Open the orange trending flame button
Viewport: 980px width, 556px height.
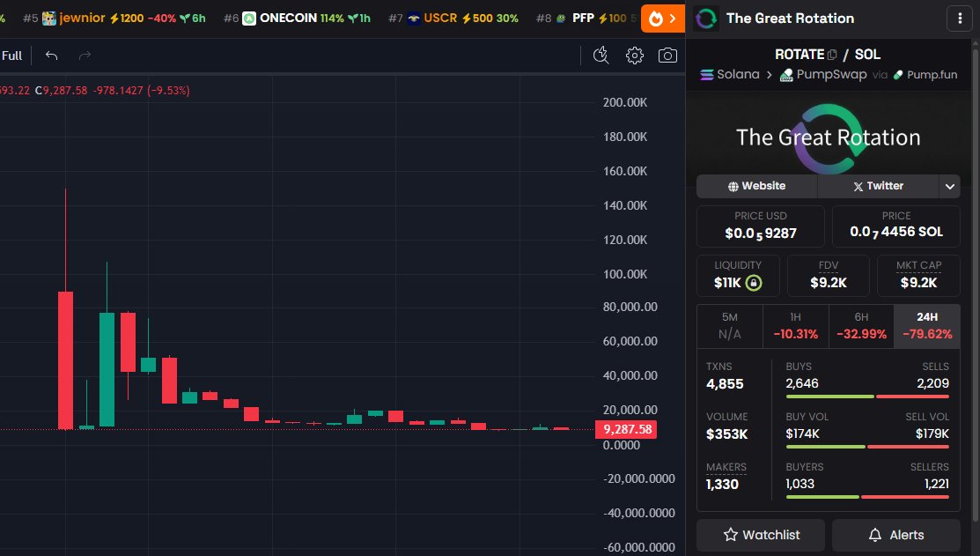click(x=662, y=19)
